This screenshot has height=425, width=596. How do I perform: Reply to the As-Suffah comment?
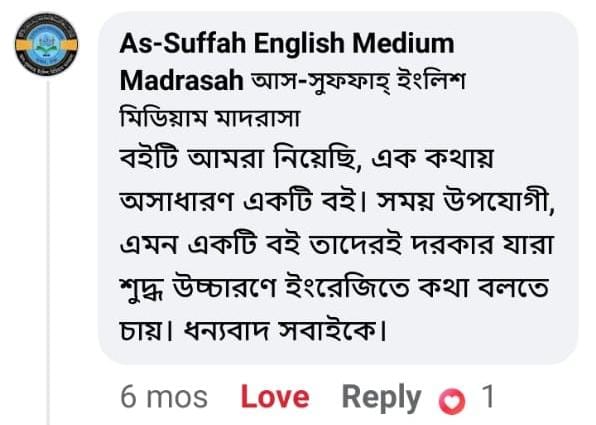pos(381,398)
